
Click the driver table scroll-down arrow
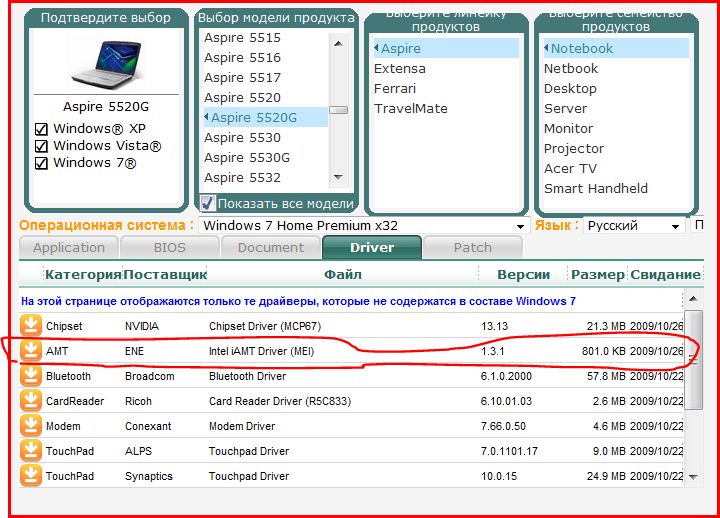pos(693,477)
